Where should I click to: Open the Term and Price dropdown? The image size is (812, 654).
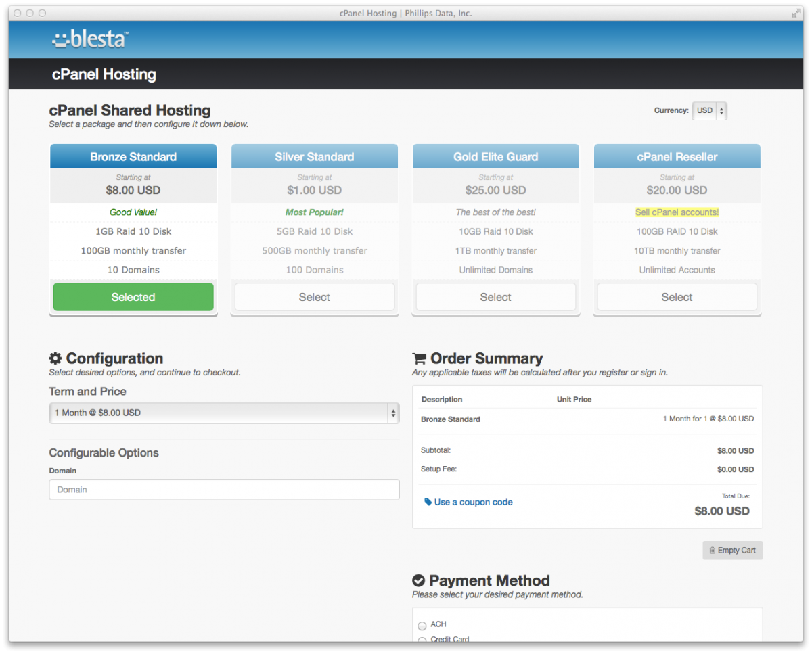(x=224, y=413)
